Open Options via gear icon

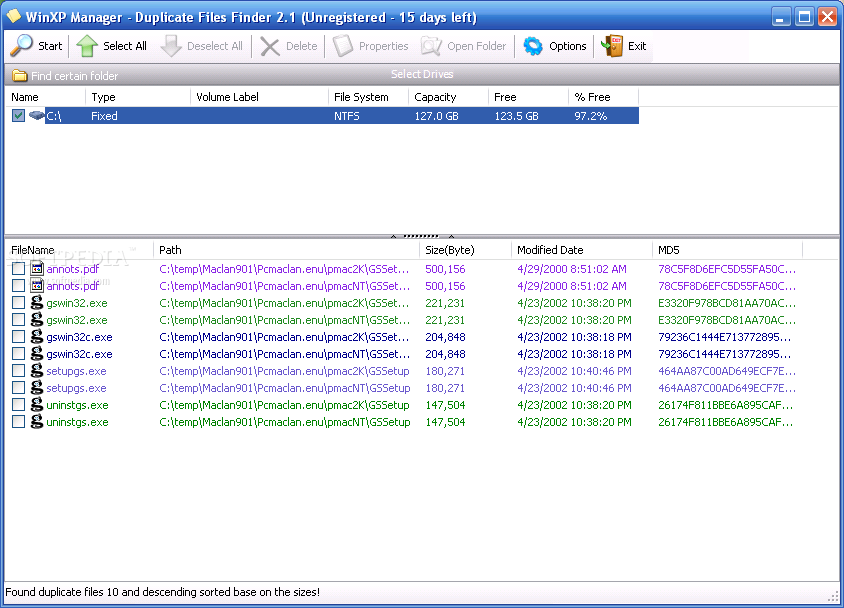coord(533,46)
